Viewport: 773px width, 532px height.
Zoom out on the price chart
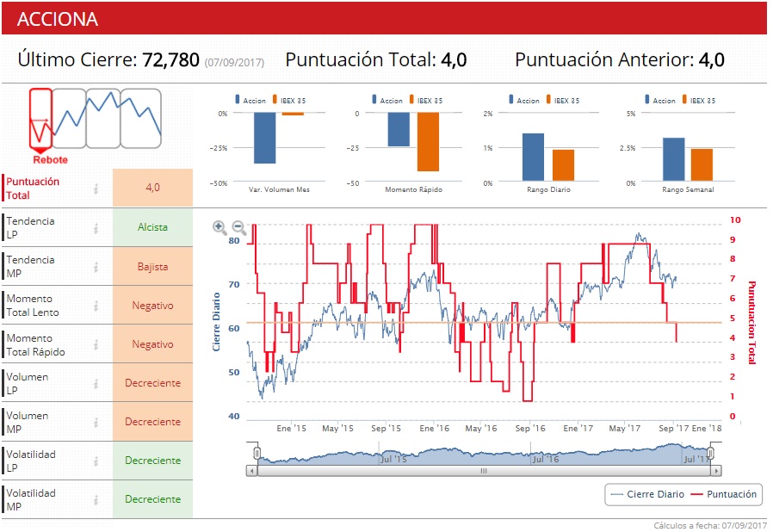239,227
